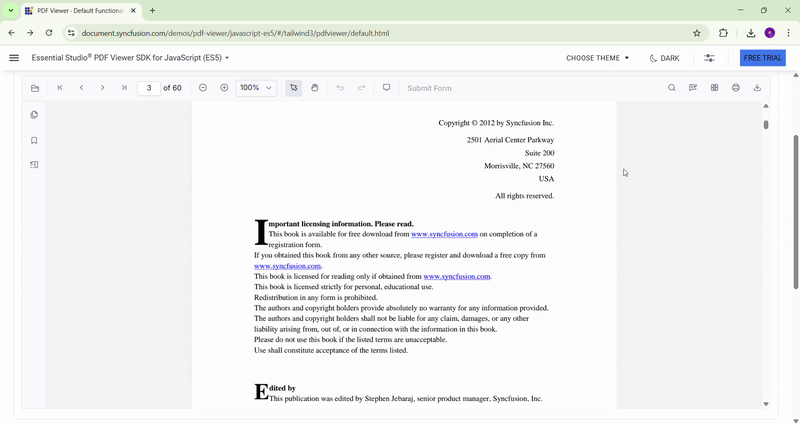The width and height of the screenshot is (800, 425).
Task: Open browser downloads
Action: 751,33
